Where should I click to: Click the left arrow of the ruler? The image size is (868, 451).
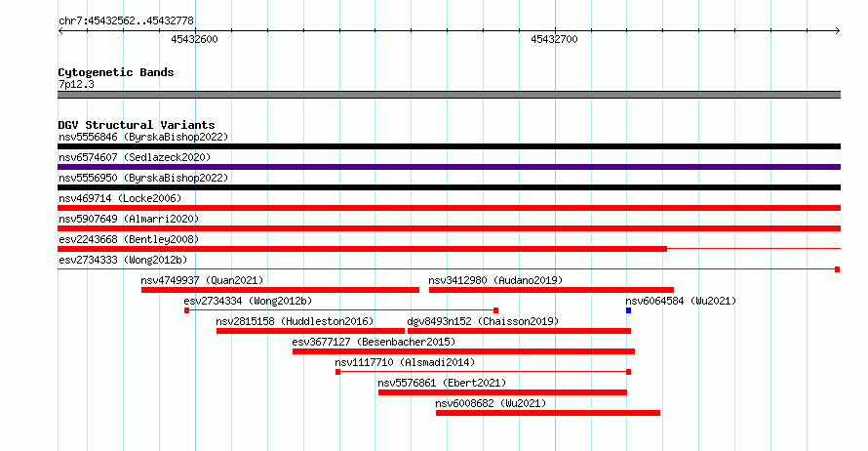60,31
